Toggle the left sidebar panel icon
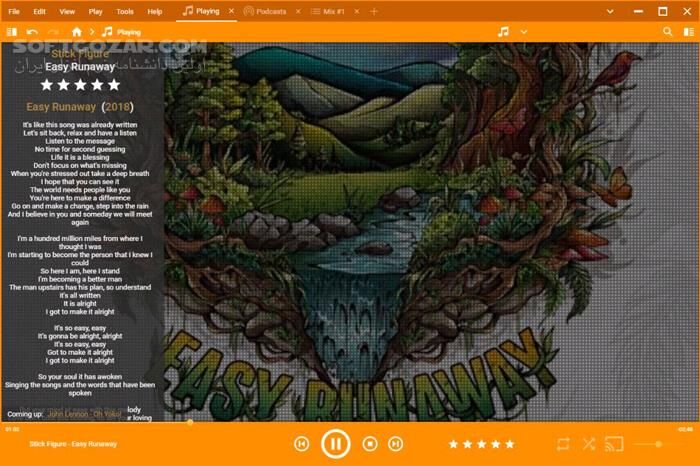 (x=11, y=32)
